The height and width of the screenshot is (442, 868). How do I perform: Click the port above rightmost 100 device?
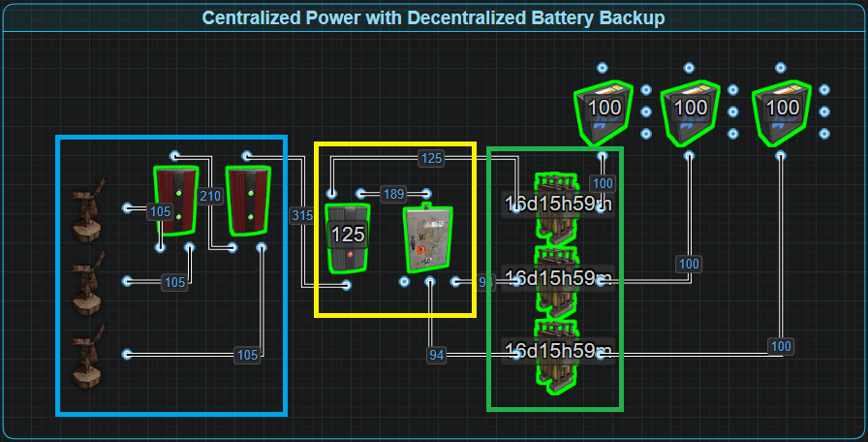tap(782, 68)
